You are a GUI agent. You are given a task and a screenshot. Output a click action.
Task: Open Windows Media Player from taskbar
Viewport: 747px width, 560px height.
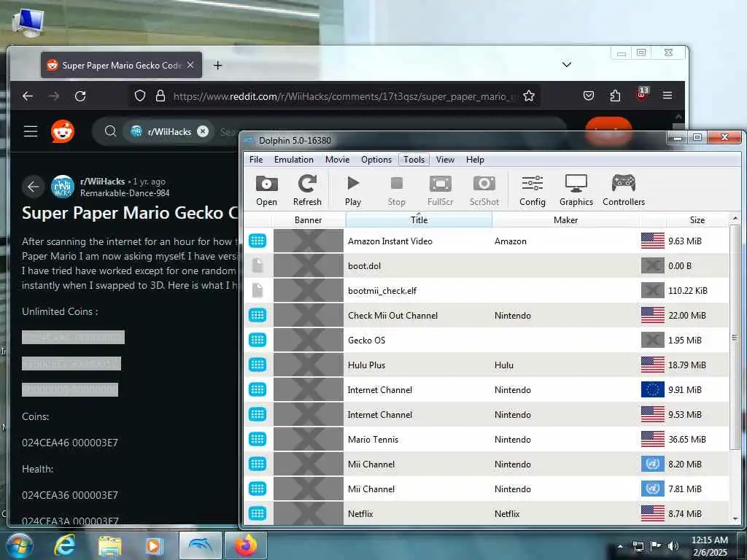point(153,546)
